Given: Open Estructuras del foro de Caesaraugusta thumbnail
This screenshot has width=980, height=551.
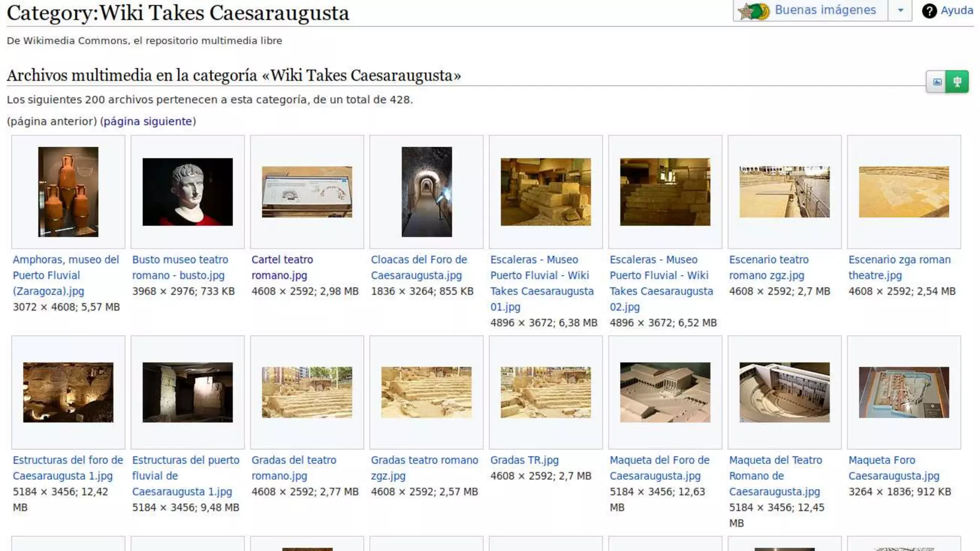Looking at the screenshot, I should [x=68, y=392].
